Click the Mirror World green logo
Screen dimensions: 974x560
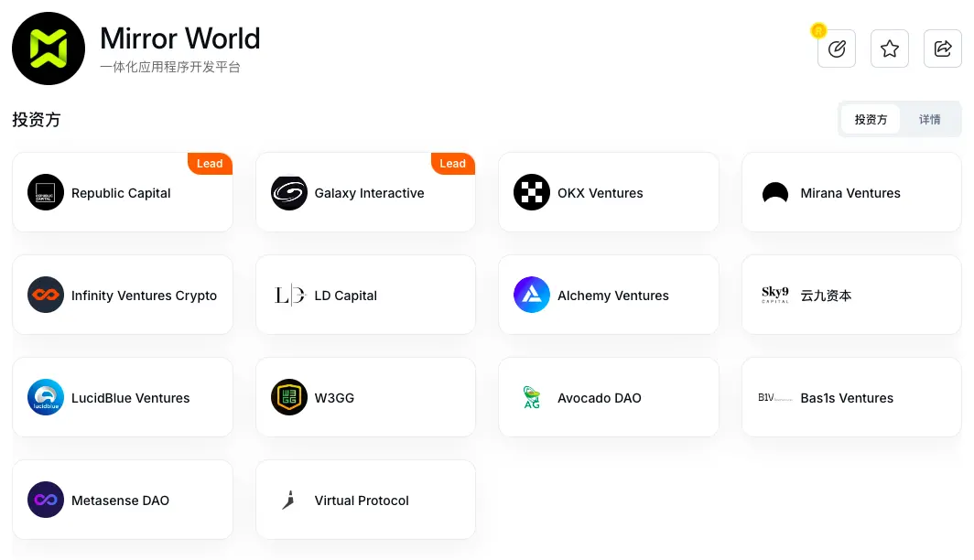(49, 48)
